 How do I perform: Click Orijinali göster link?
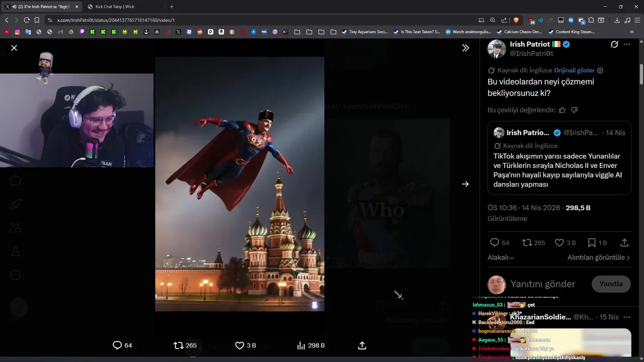(x=574, y=70)
